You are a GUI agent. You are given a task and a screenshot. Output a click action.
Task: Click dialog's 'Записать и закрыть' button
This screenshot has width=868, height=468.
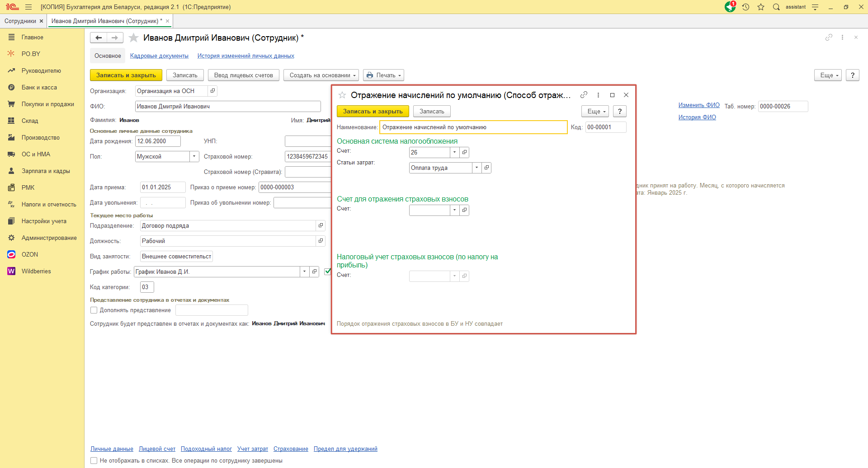coord(373,111)
